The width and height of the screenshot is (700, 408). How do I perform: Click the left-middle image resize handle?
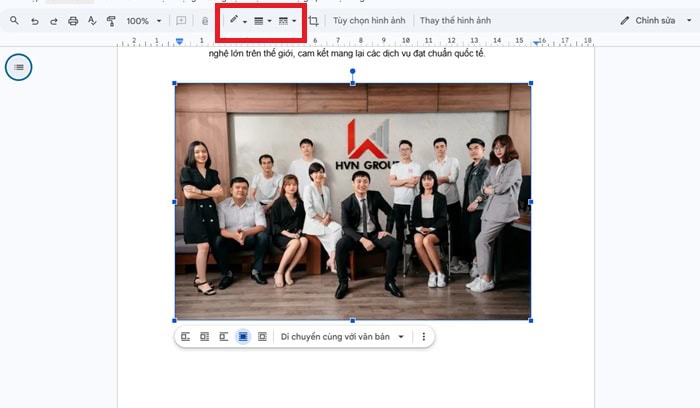[x=175, y=202]
